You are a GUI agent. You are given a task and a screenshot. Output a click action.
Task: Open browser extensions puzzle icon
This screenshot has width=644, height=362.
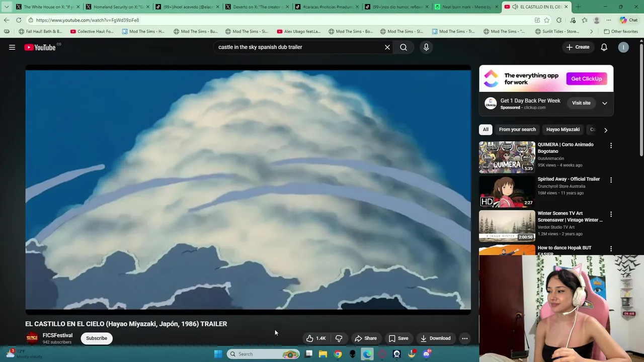(559, 20)
